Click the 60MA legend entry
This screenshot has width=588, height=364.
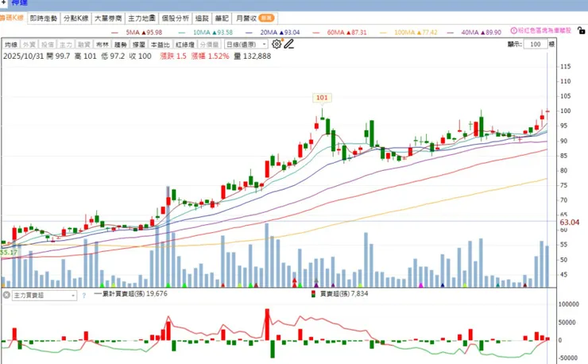[x=340, y=33]
